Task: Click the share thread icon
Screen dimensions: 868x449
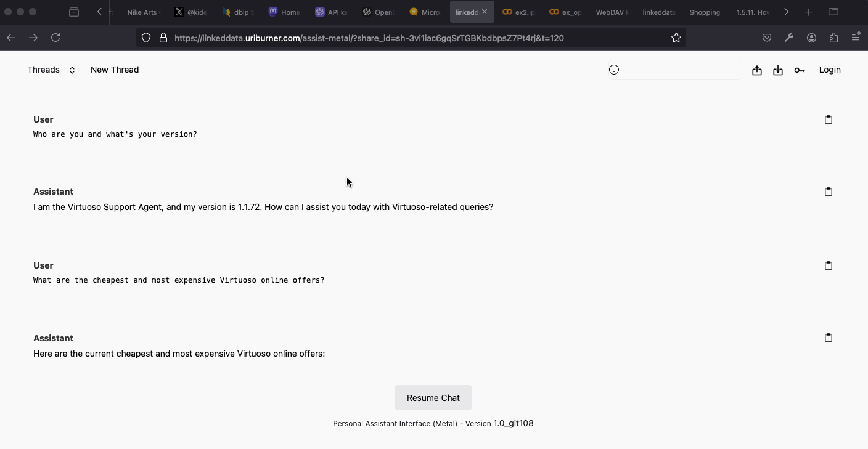Action: click(x=757, y=70)
